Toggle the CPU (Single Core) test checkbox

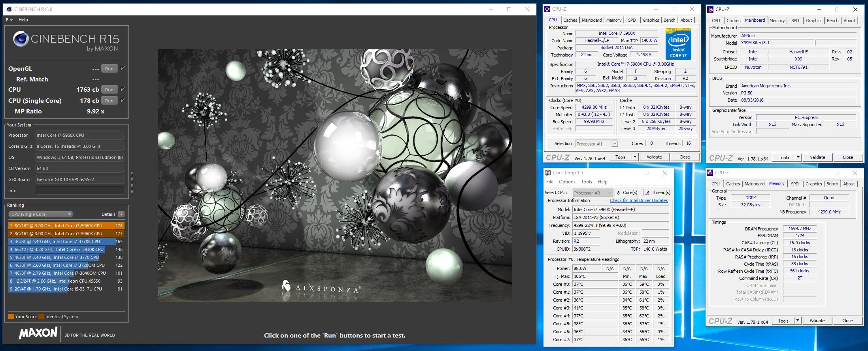click(123, 100)
